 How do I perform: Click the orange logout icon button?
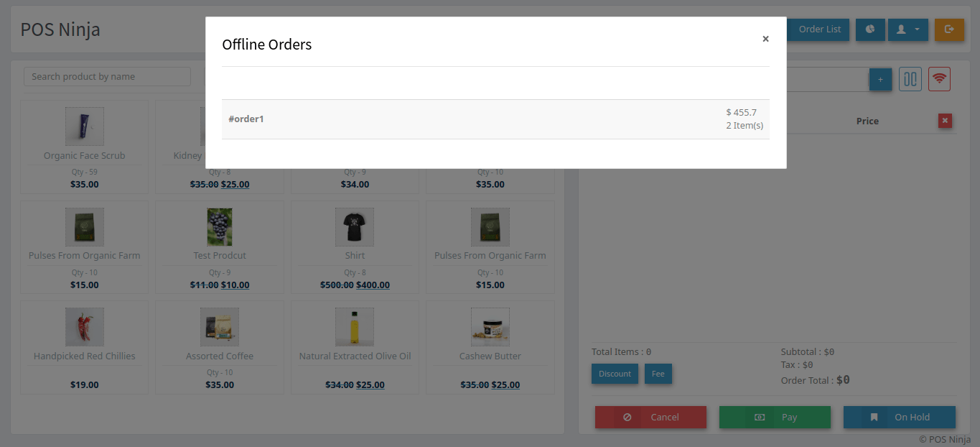[x=949, y=29]
